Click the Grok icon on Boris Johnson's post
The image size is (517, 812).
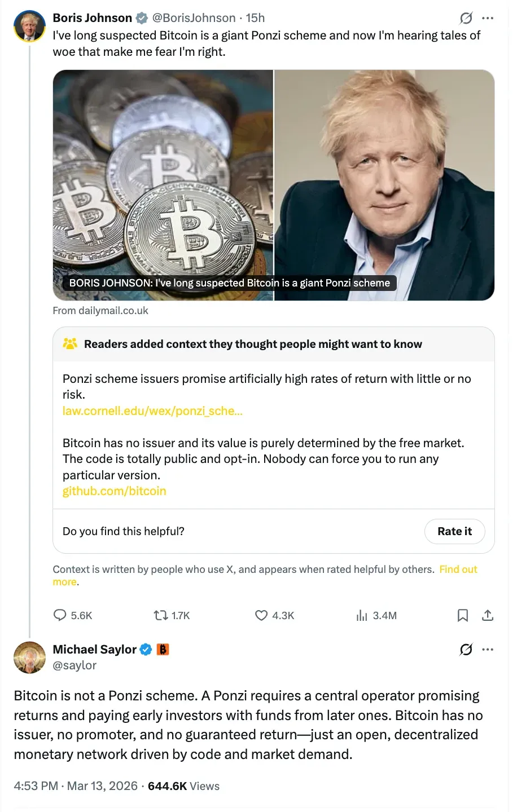click(x=466, y=18)
